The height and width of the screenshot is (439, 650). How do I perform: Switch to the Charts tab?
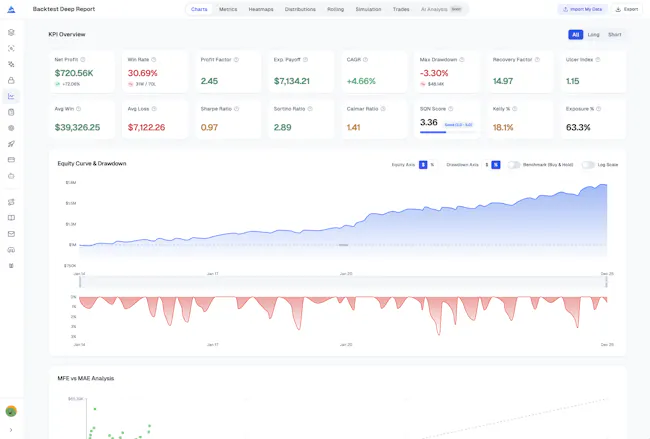click(199, 9)
